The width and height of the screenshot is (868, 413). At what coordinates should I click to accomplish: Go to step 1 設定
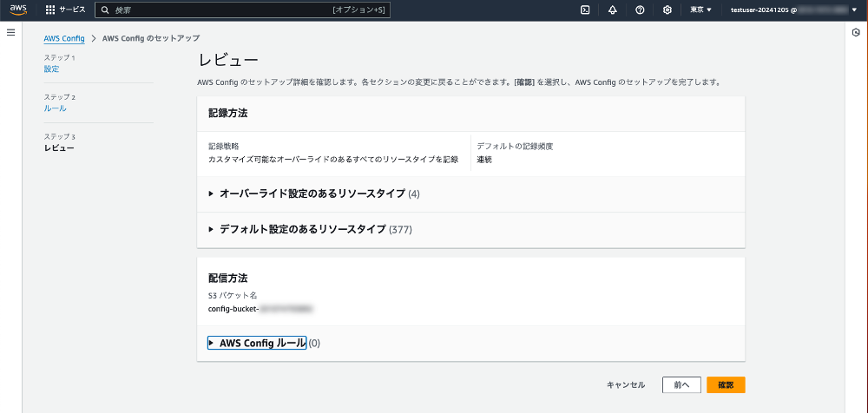[51, 69]
